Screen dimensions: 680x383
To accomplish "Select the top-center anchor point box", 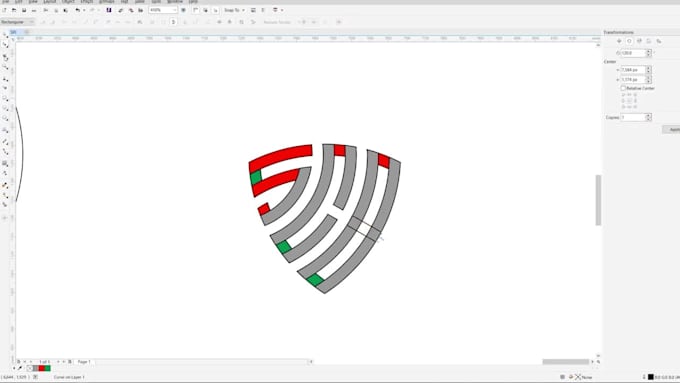I will pos(629,95).
